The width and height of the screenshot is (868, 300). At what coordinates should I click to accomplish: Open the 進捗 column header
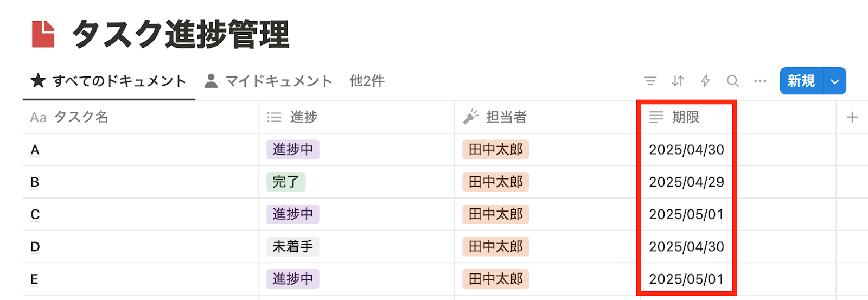pyautogui.click(x=303, y=117)
